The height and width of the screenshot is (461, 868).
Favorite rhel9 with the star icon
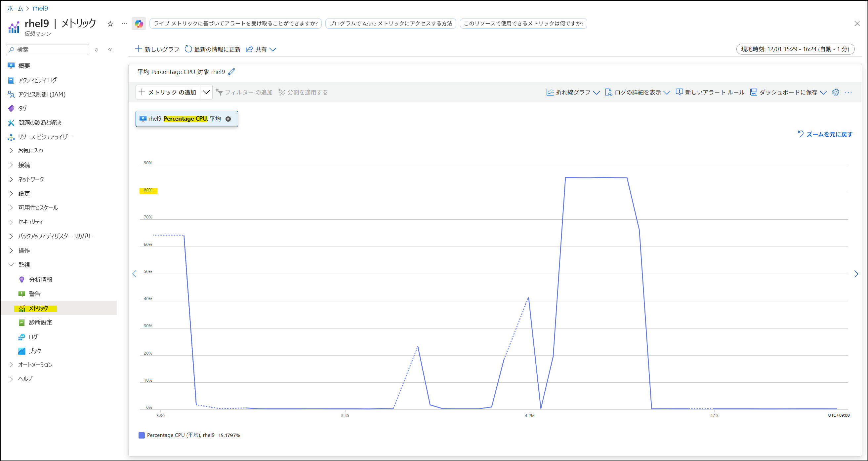pos(110,23)
